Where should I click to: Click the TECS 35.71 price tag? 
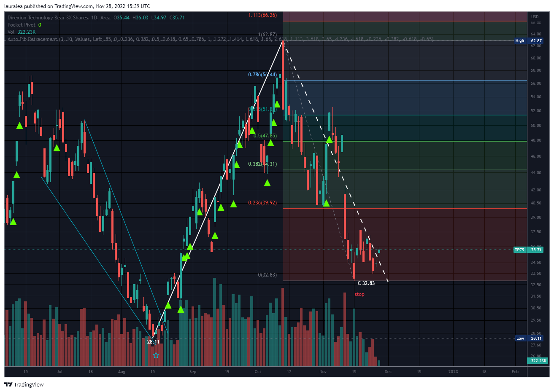pos(528,250)
